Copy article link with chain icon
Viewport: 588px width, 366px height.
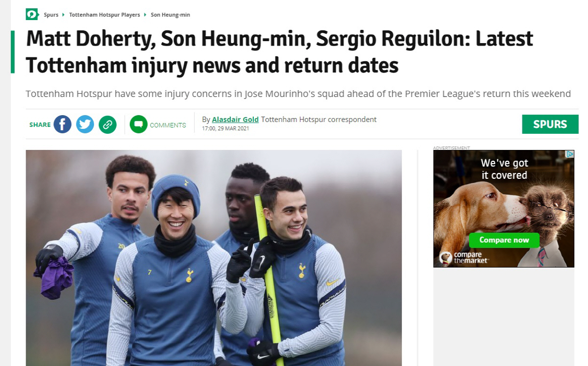pyautogui.click(x=108, y=124)
